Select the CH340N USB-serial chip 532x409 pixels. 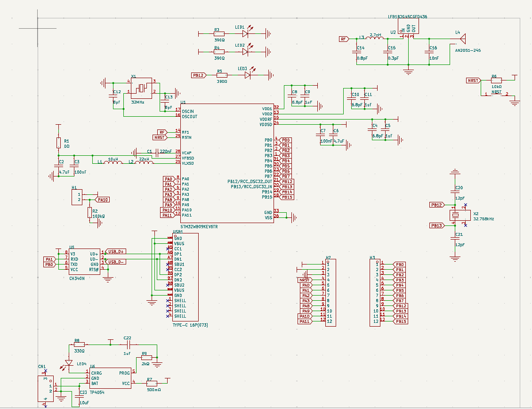pos(84,261)
